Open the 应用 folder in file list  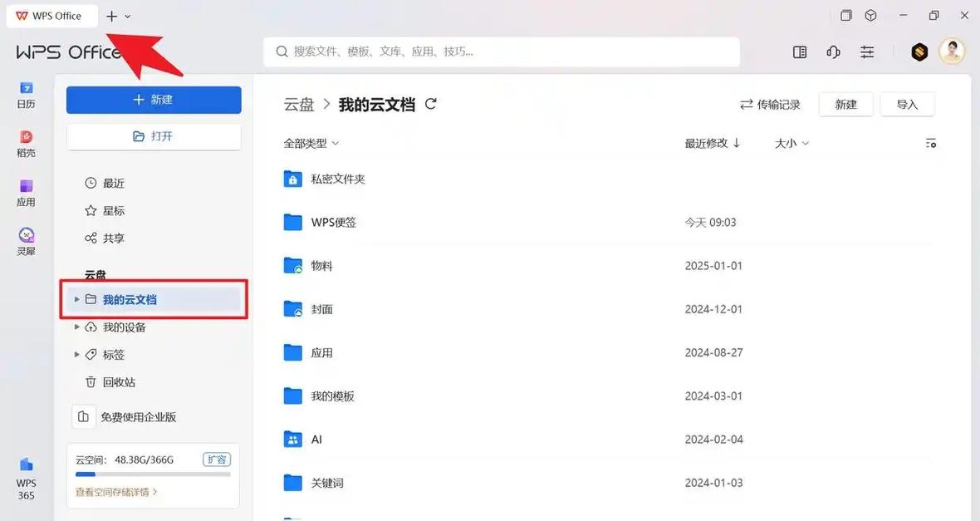(x=322, y=353)
